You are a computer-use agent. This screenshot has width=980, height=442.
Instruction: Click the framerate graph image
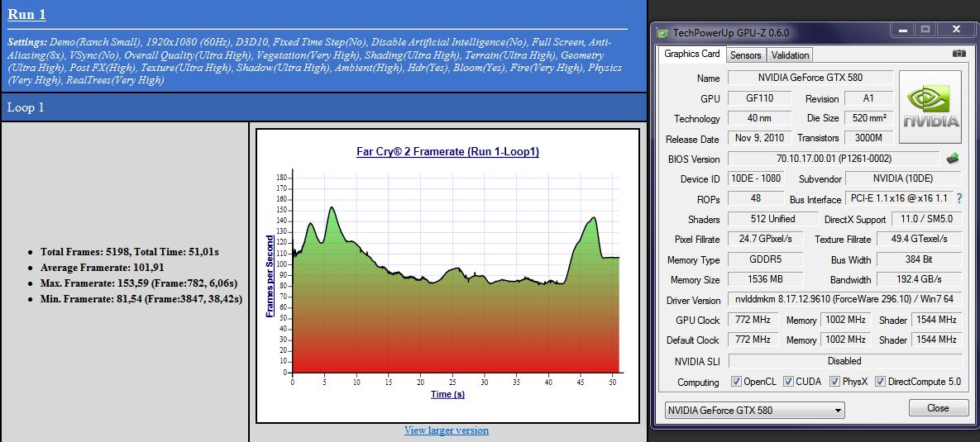tap(447, 275)
